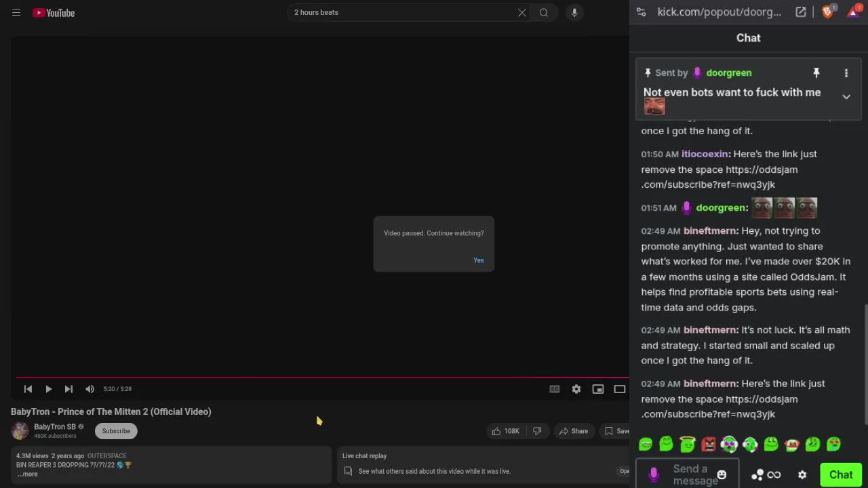The image size is (868, 488).
Task: Click bineftmern name on 'It's not luck' message
Action: [711, 329]
